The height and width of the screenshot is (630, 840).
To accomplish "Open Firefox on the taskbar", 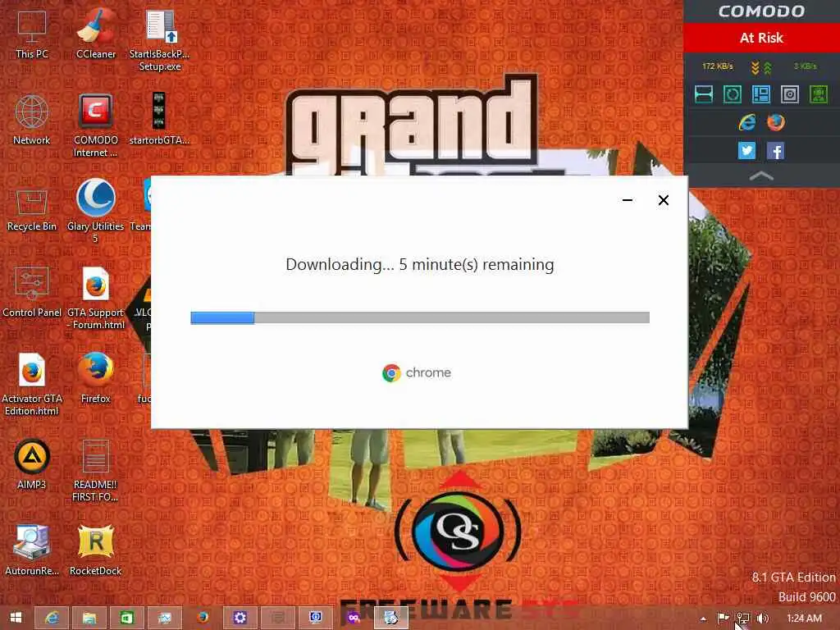I will [203, 618].
